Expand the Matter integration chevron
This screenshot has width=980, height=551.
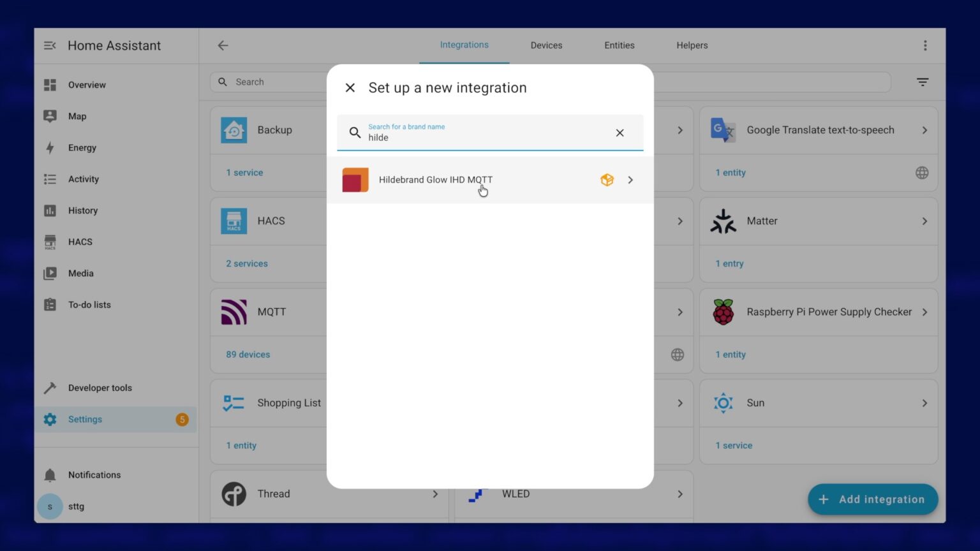[924, 221]
